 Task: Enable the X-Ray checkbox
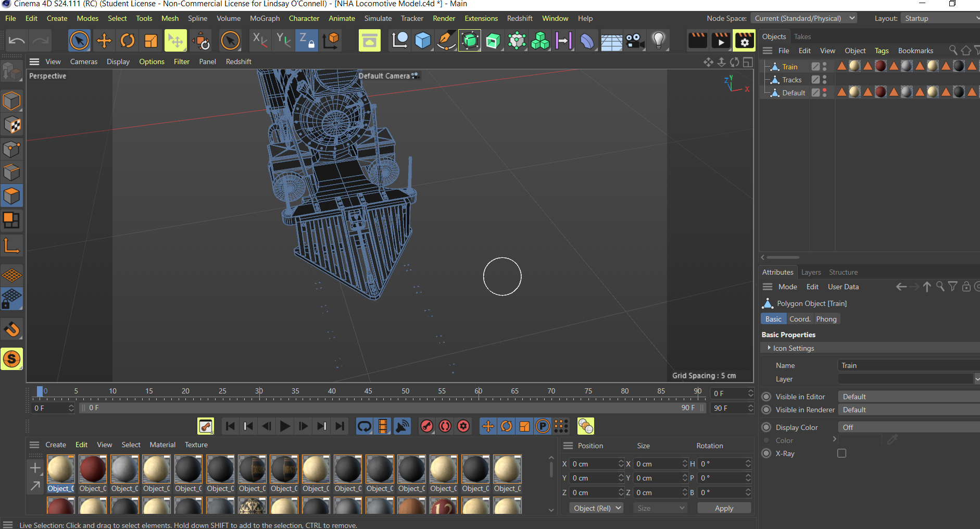click(x=841, y=453)
